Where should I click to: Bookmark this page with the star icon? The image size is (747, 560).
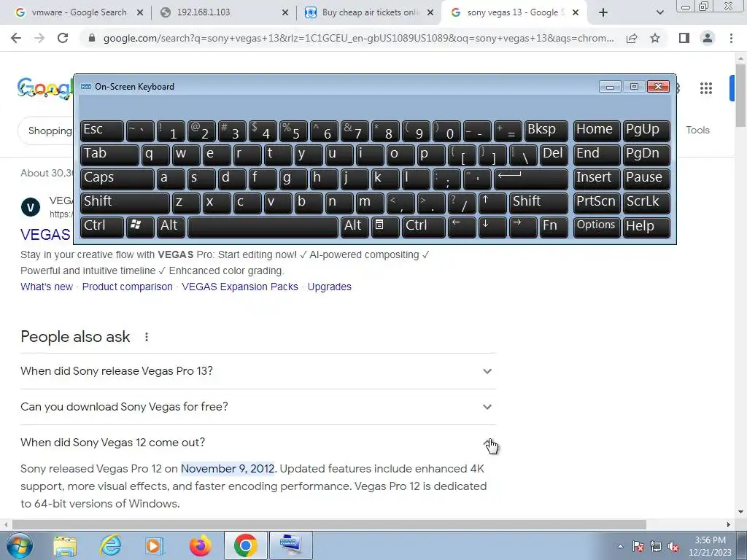pyautogui.click(x=655, y=38)
